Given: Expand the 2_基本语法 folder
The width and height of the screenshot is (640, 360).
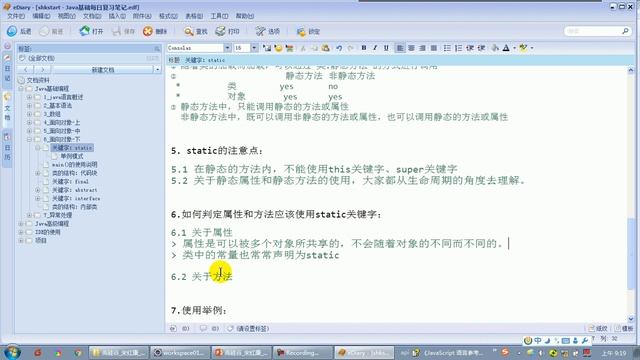Looking at the screenshot, I should click(x=29, y=106).
